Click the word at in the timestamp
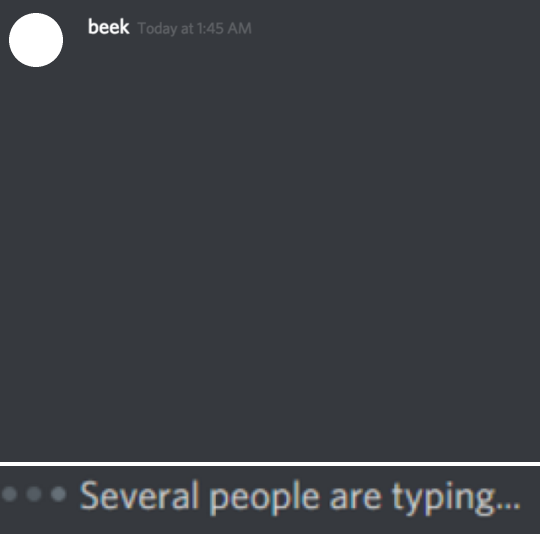Image resolution: width=540 pixels, height=534 pixels. click(x=187, y=29)
